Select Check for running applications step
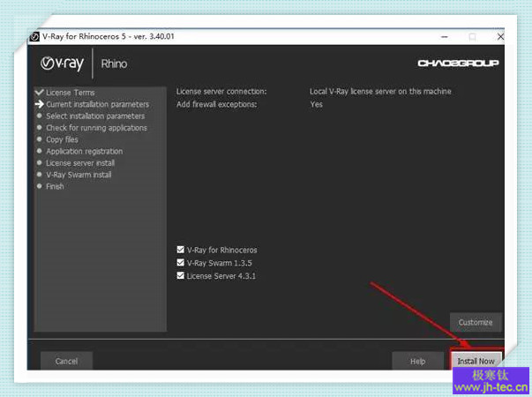Image resolution: width=532 pixels, height=397 pixels. tap(96, 128)
